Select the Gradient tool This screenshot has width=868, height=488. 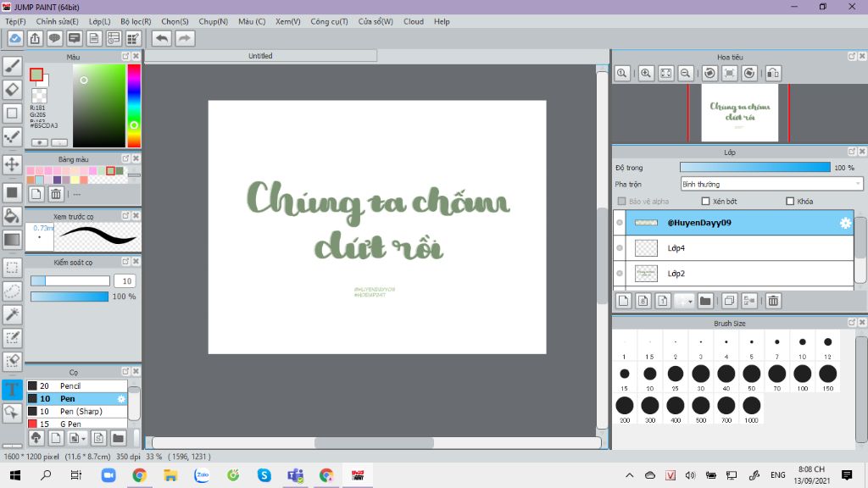pyautogui.click(x=12, y=240)
